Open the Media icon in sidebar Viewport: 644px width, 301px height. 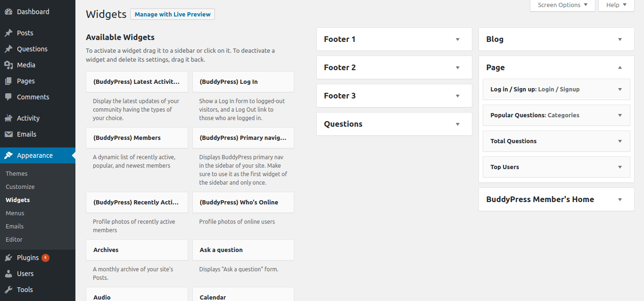tap(8, 65)
